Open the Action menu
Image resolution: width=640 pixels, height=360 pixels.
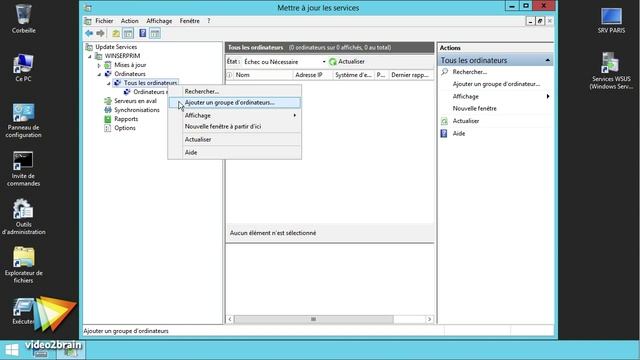(129, 21)
